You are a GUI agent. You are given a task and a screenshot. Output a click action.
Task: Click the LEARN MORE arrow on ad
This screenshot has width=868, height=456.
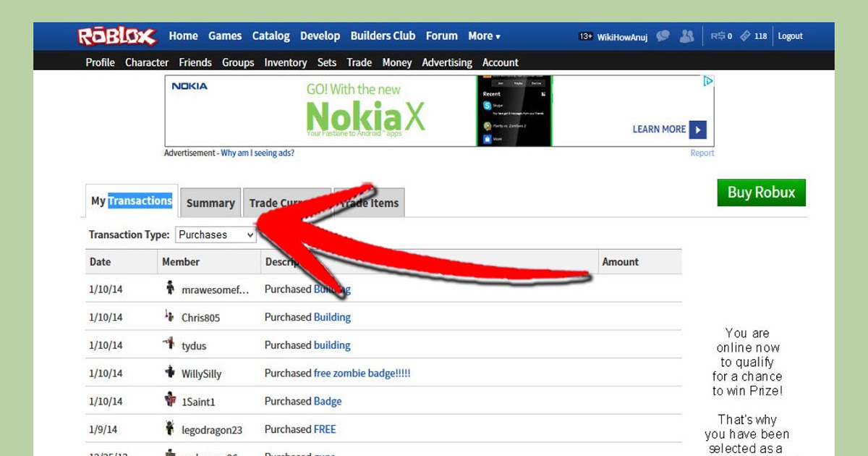[x=697, y=130]
